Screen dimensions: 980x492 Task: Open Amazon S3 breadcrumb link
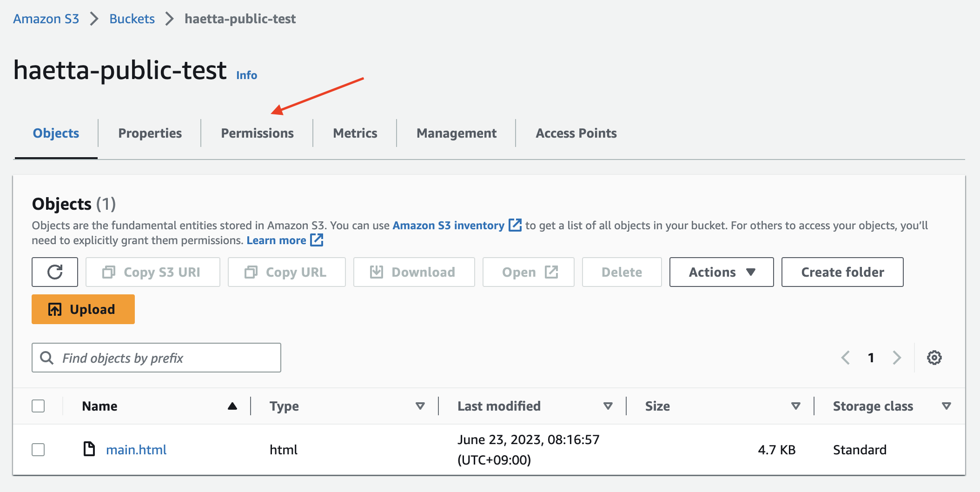click(x=46, y=19)
